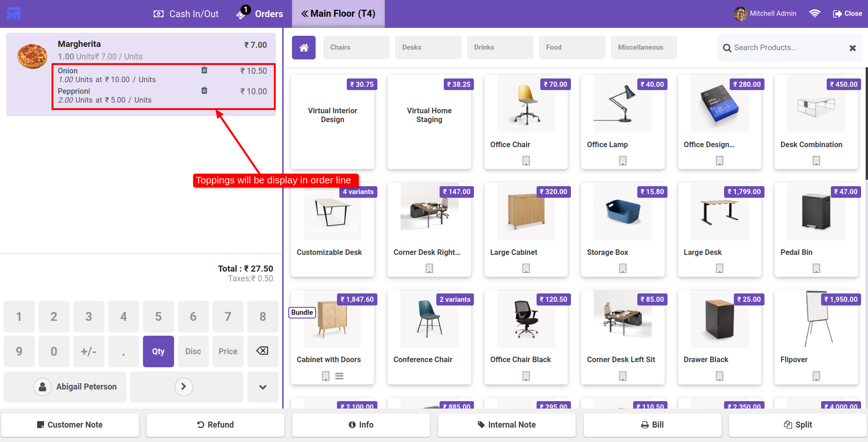Image resolution: width=868 pixels, height=442 pixels.
Task: Tap the decimal point key
Action: coord(123,351)
